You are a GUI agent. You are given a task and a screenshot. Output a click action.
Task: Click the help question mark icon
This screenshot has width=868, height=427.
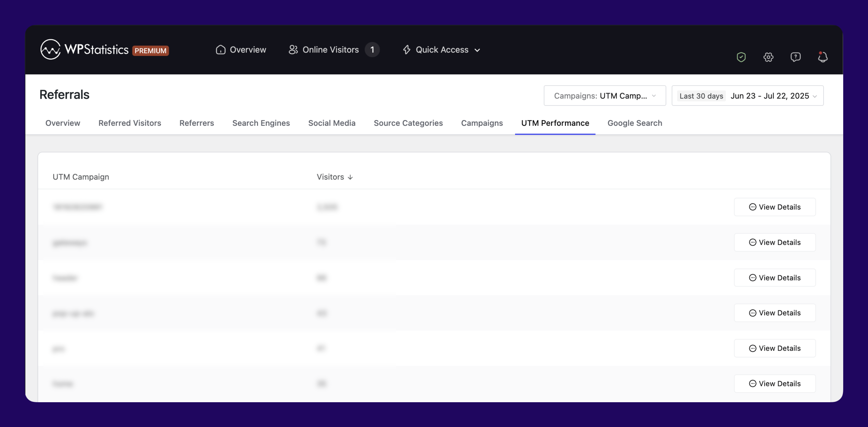tap(795, 57)
